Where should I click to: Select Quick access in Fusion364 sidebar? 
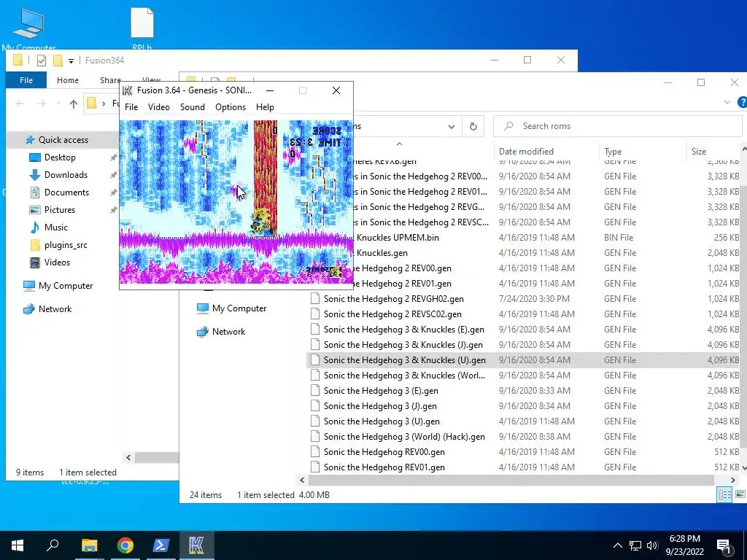coord(63,140)
